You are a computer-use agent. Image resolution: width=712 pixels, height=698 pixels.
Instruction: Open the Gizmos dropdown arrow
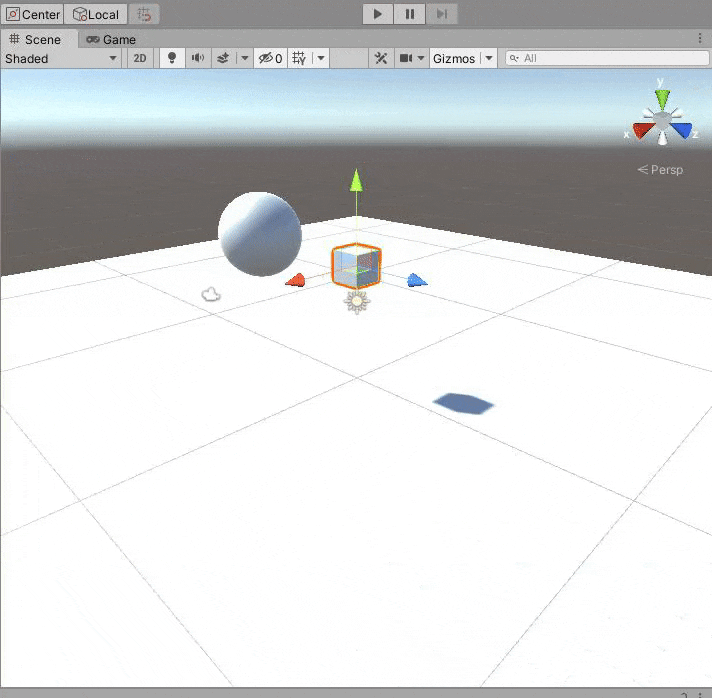[x=489, y=58]
